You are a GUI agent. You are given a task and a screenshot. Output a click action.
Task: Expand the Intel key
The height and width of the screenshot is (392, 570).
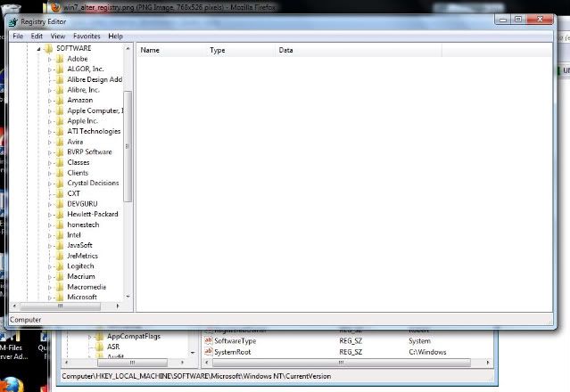pos(50,235)
